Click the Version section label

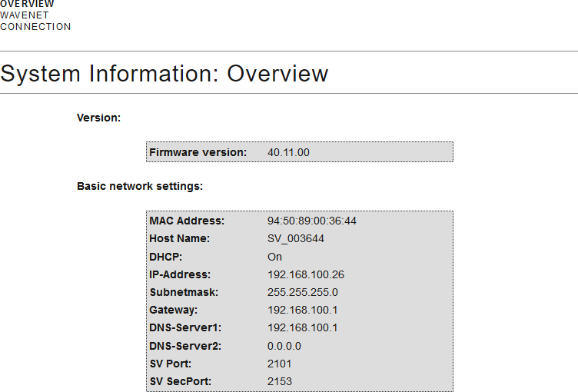pos(98,118)
